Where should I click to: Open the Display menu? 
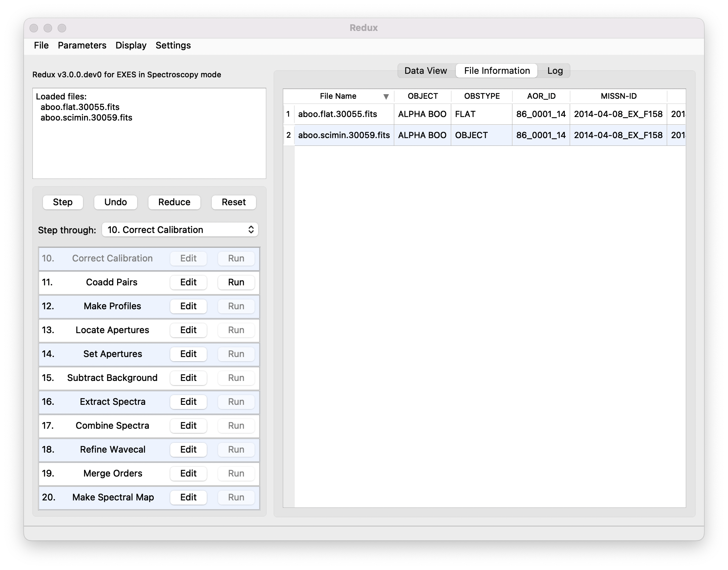tap(130, 45)
